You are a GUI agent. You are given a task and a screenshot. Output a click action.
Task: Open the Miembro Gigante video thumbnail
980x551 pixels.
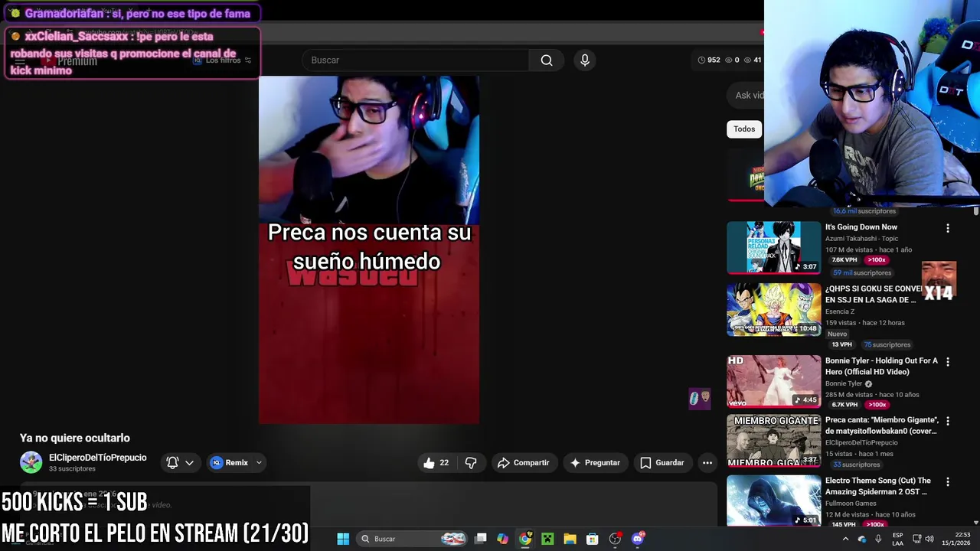(773, 441)
